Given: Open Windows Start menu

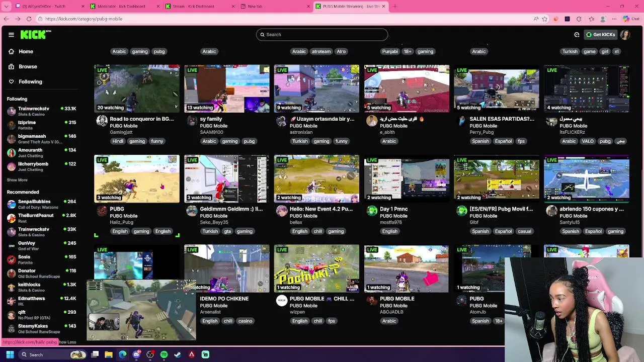Looking at the screenshot, I should [x=10, y=354].
